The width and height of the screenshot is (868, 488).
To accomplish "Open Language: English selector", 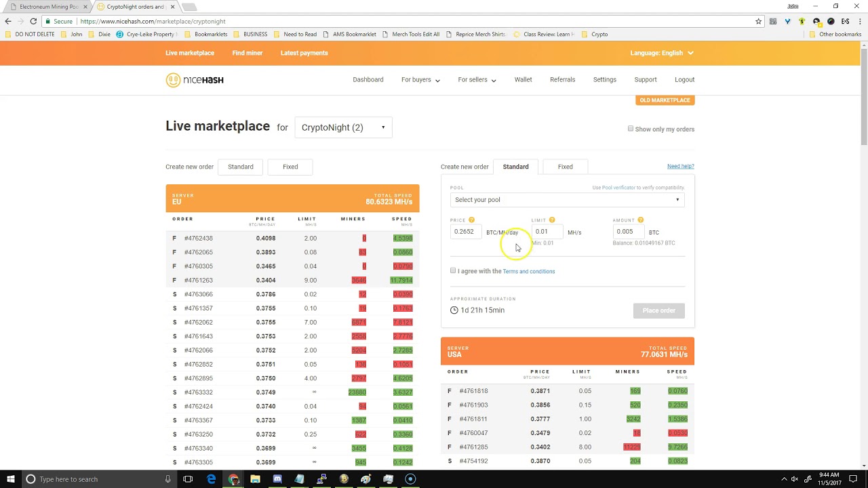I will 662,53.
